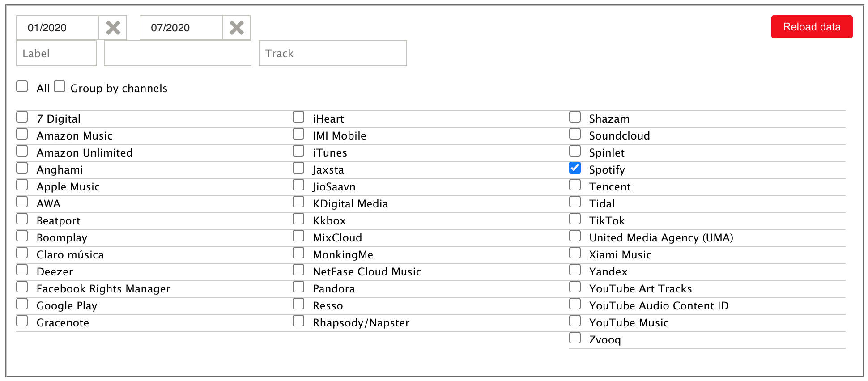This screenshot has width=868, height=381.
Task: Check the Xiami Music checkbox
Action: pyautogui.click(x=575, y=253)
